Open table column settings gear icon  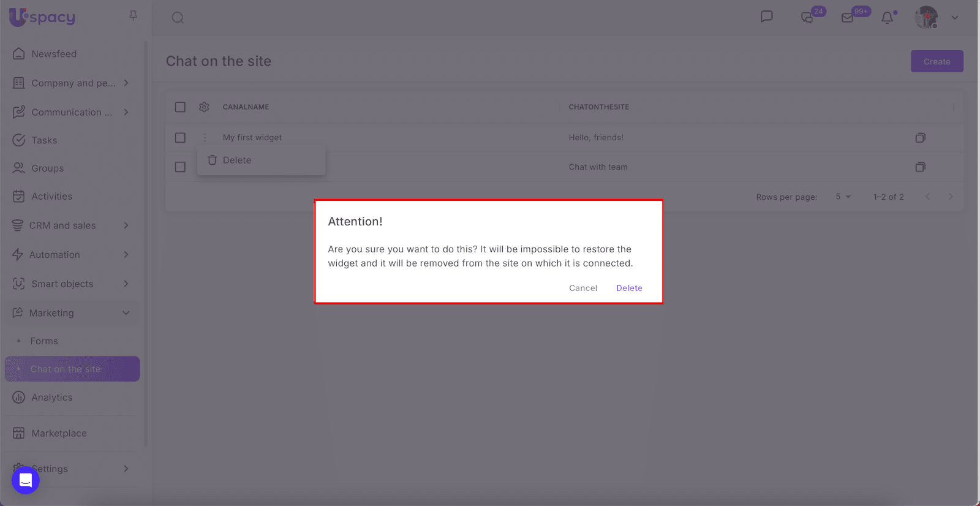coord(204,107)
